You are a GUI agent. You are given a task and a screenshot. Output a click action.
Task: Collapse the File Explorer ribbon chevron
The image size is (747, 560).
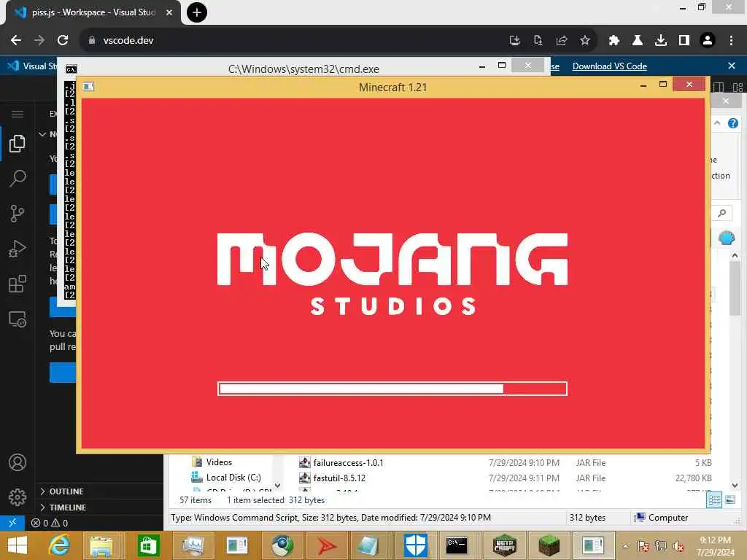click(x=717, y=123)
